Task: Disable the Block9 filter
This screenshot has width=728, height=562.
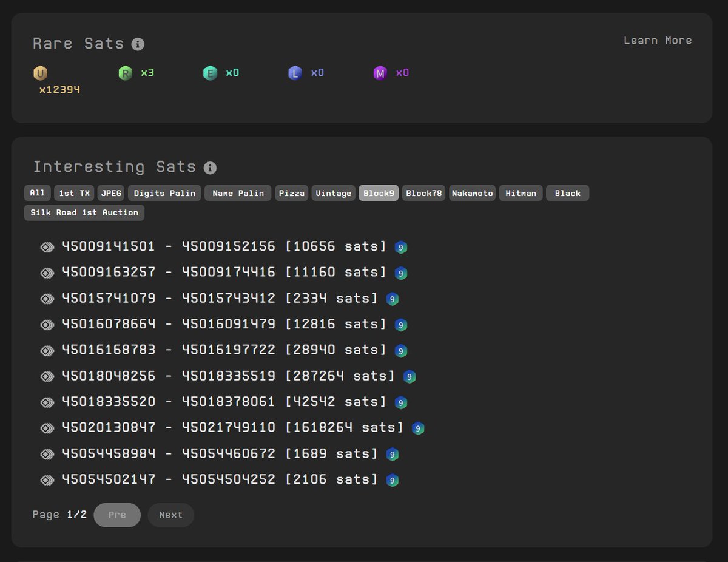Action: (x=378, y=193)
